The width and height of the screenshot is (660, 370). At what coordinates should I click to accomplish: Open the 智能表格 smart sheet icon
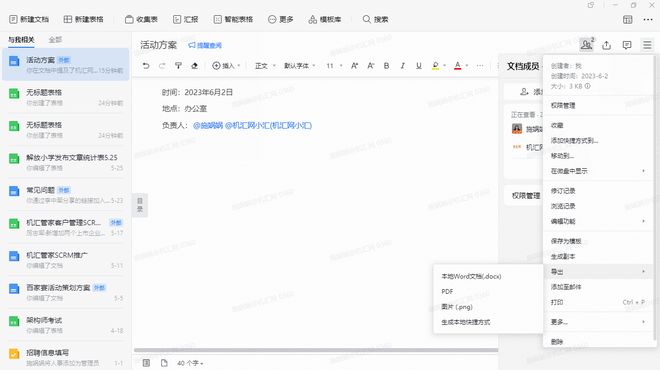(218, 19)
